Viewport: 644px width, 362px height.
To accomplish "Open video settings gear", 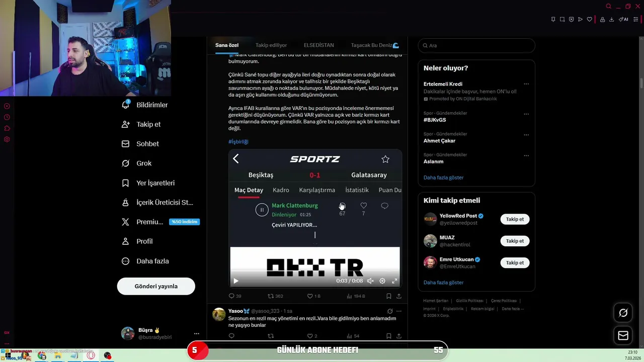I will coord(382,281).
